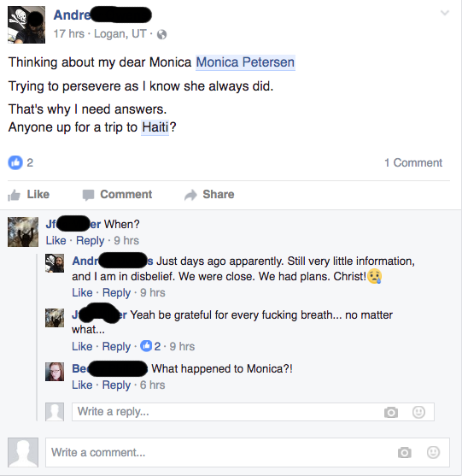Screen dimensions: 462x476
Task: Click the Write a comment input field
Action: click(248, 452)
